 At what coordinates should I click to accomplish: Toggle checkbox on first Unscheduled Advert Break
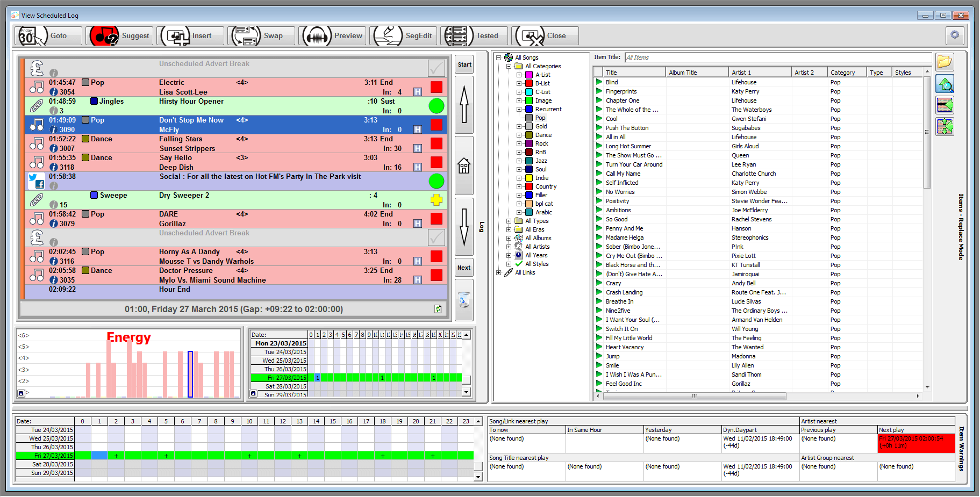[436, 68]
